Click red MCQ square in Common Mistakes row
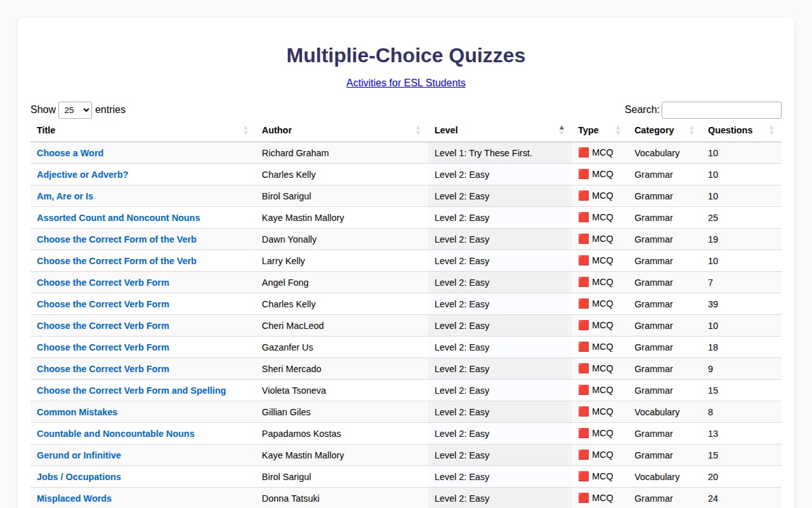Image resolution: width=812 pixels, height=508 pixels. pyautogui.click(x=584, y=411)
